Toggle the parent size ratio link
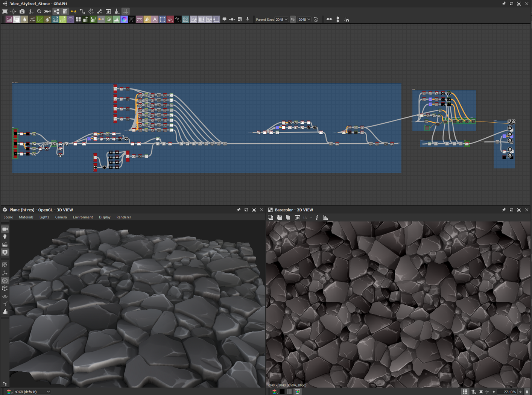The width and height of the screenshot is (532, 395). (293, 20)
